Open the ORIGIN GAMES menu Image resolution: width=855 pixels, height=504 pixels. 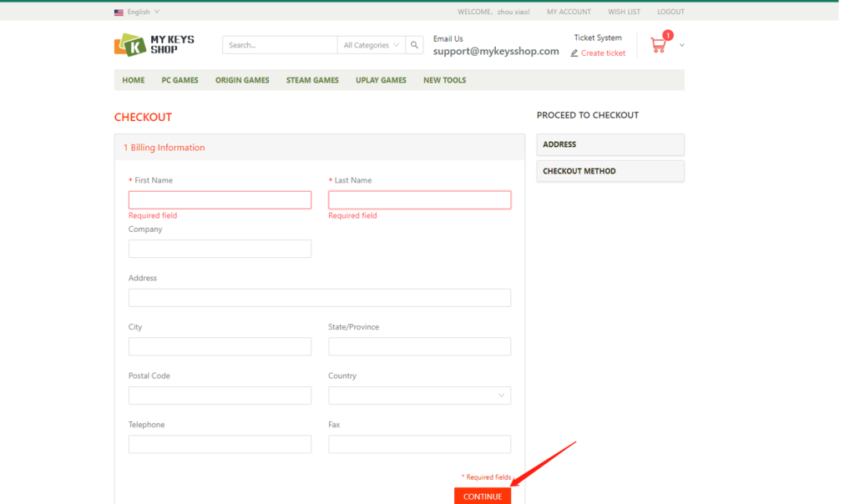pos(242,80)
